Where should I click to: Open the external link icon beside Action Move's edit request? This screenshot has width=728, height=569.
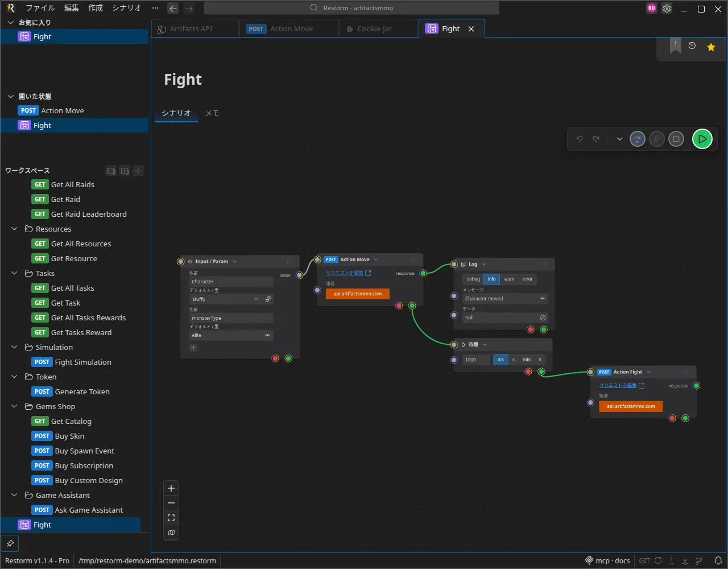pyautogui.click(x=368, y=273)
